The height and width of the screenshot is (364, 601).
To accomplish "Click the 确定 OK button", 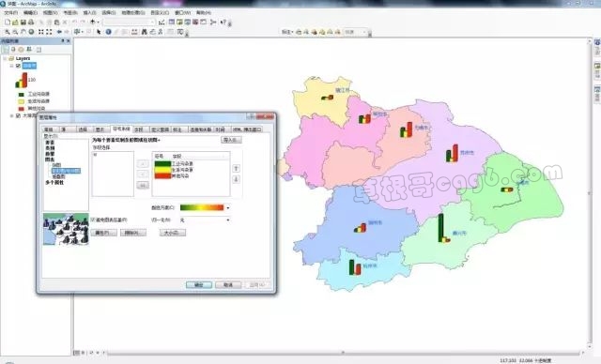I will [198, 285].
